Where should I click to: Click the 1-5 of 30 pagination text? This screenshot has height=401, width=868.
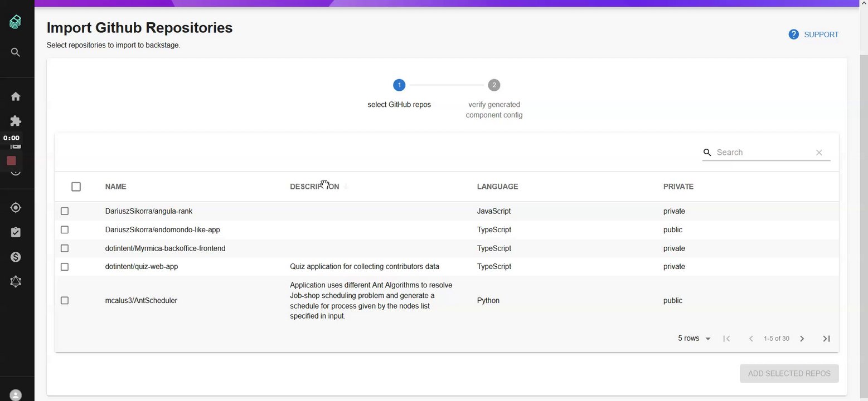click(x=777, y=339)
